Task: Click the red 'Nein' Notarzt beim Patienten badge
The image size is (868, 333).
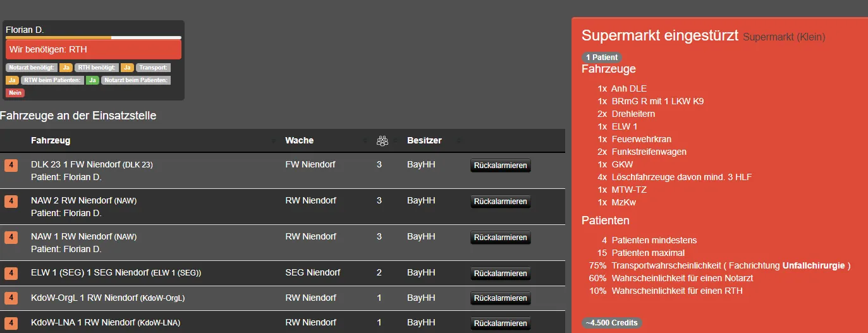Action: [15, 93]
